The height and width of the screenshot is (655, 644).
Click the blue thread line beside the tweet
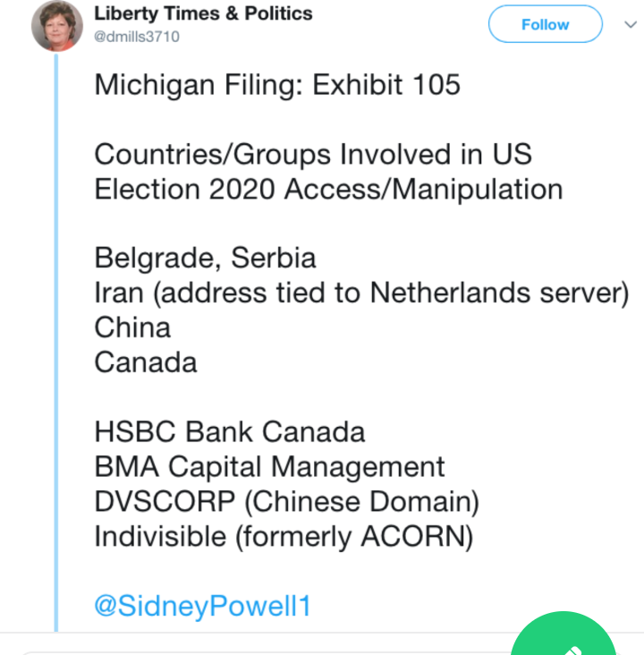57,340
